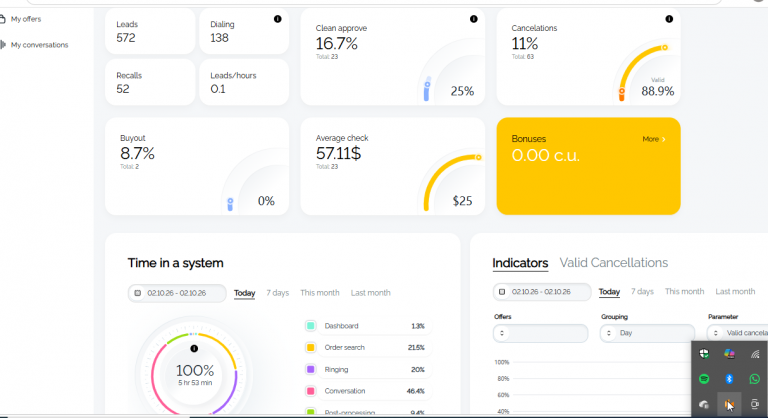Click the info icon on Dialing card
This screenshot has height=418, width=768.
click(278, 19)
